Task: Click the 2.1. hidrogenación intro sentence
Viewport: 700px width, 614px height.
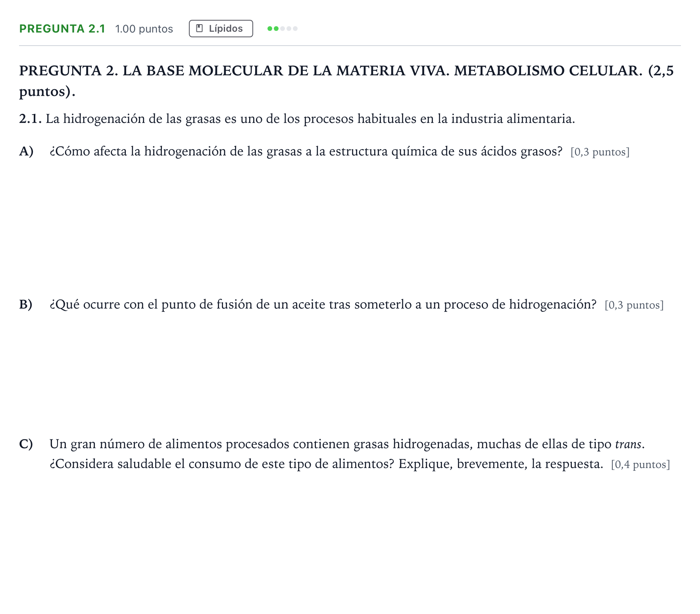Action: (x=297, y=119)
